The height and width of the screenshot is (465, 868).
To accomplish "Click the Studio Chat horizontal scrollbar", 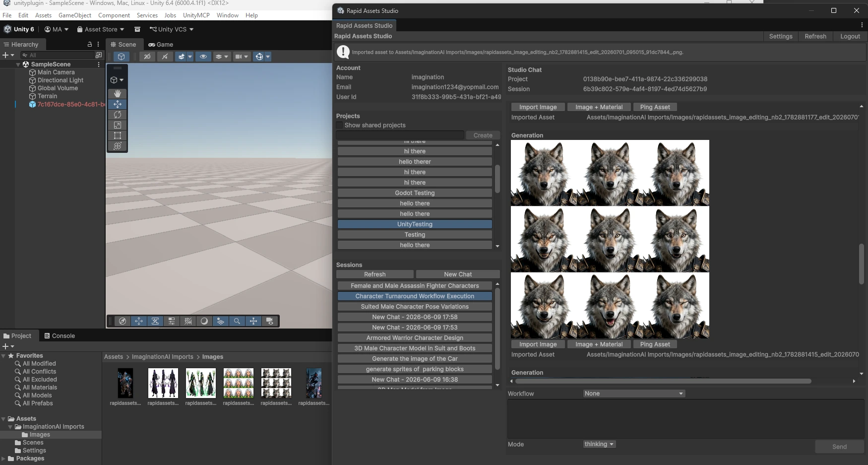I will [663, 381].
